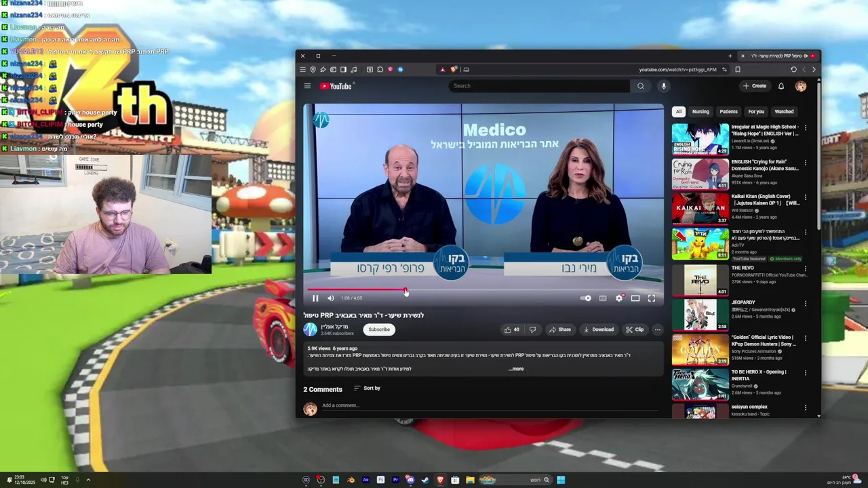The height and width of the screenshot is (488, 868).
Task: Share the video
Action: coord(560,329)
